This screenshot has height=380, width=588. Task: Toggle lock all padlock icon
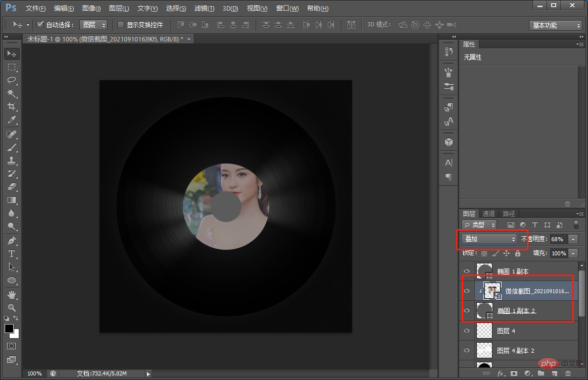coord(518,253)
